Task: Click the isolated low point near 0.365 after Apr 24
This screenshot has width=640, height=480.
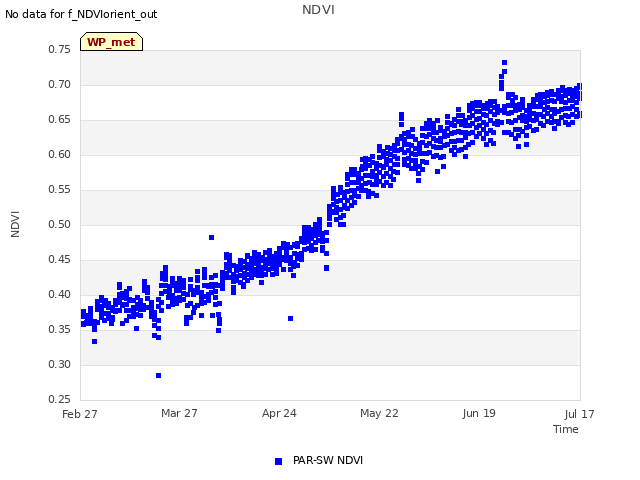Action: pos(291,318)
